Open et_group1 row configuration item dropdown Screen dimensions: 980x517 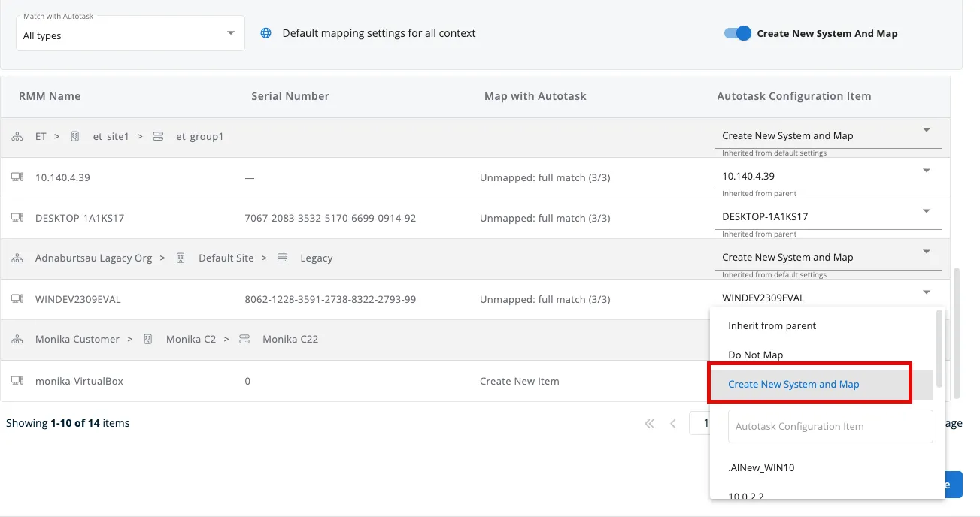click(926, 130)
